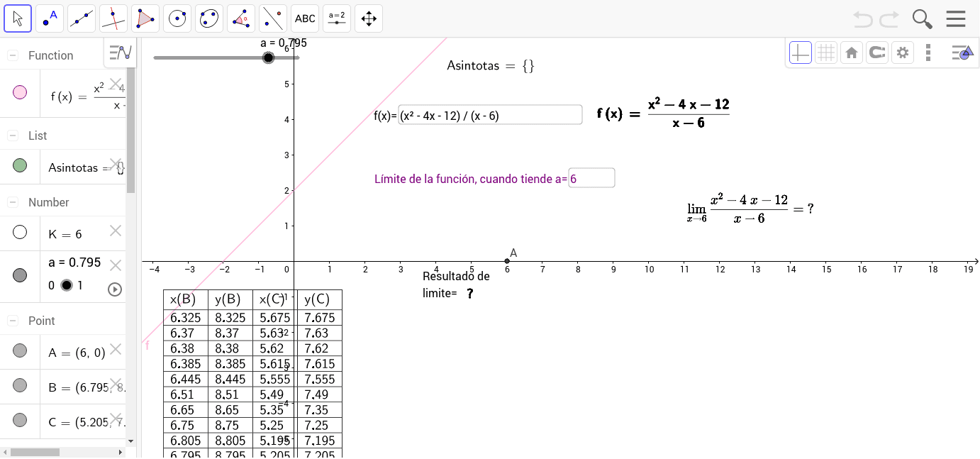Collapse the Number group
Screen dimensions: 980x459
tap(13, 202)
